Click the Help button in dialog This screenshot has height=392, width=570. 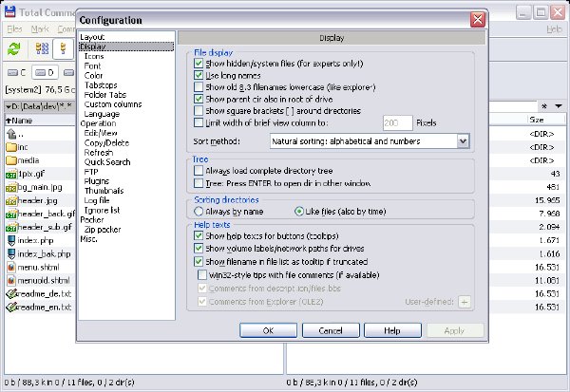392,330
